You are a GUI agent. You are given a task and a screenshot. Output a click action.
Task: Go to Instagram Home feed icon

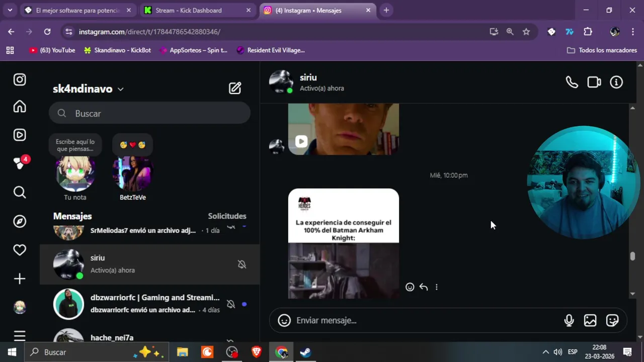(20, 107)
